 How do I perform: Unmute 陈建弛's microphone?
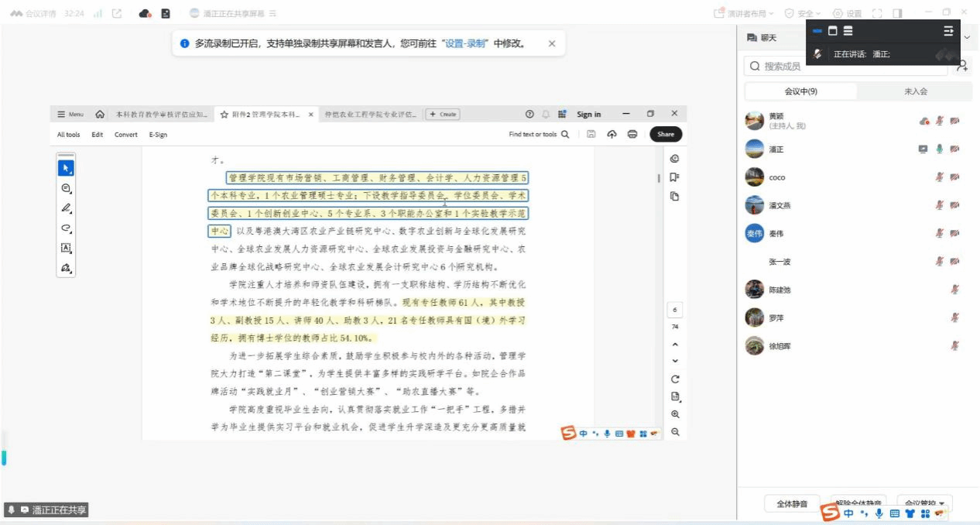tap(955, 290)
